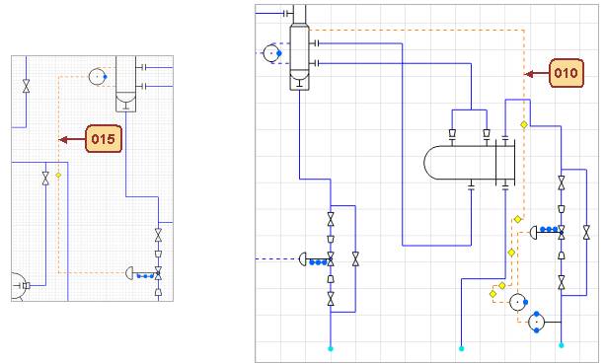Select the gate valve at top-left of left diagram
The width and height of the screenshot is (605, 364).
[27, 86]
